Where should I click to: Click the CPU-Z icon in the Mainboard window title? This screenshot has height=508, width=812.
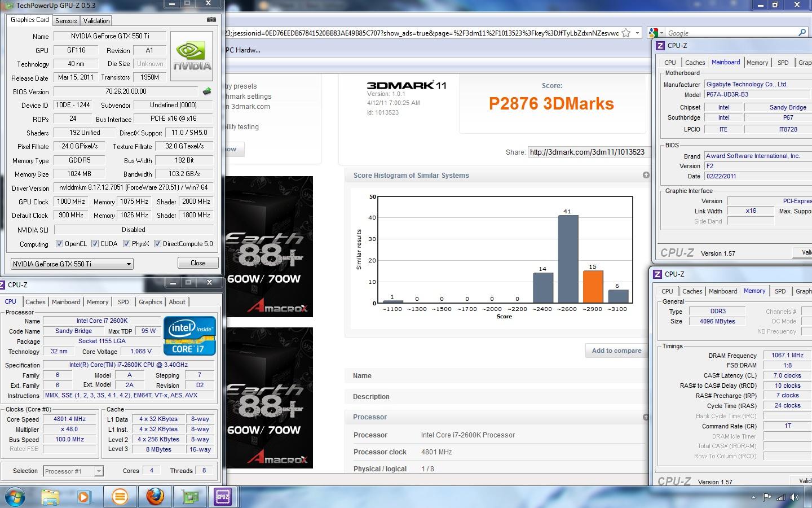660,46
